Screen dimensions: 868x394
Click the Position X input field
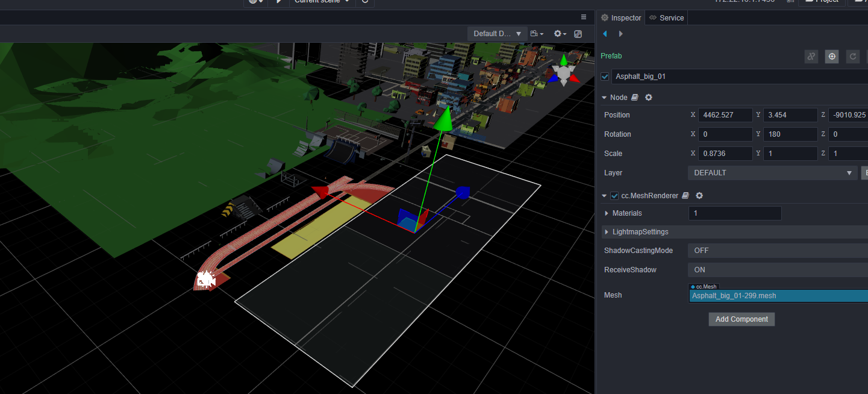725,115
